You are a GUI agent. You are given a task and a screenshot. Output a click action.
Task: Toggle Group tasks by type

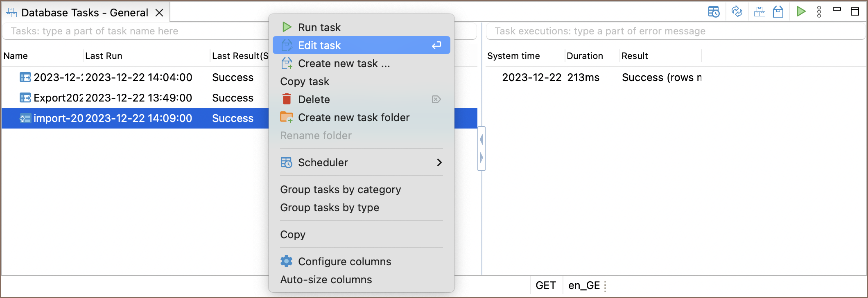tap(330, 208)
